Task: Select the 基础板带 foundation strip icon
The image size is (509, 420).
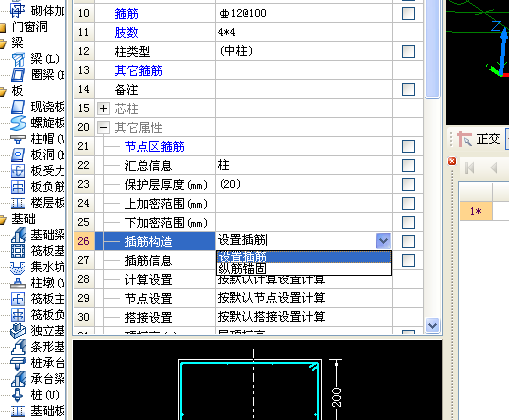Action: [18, 411]
